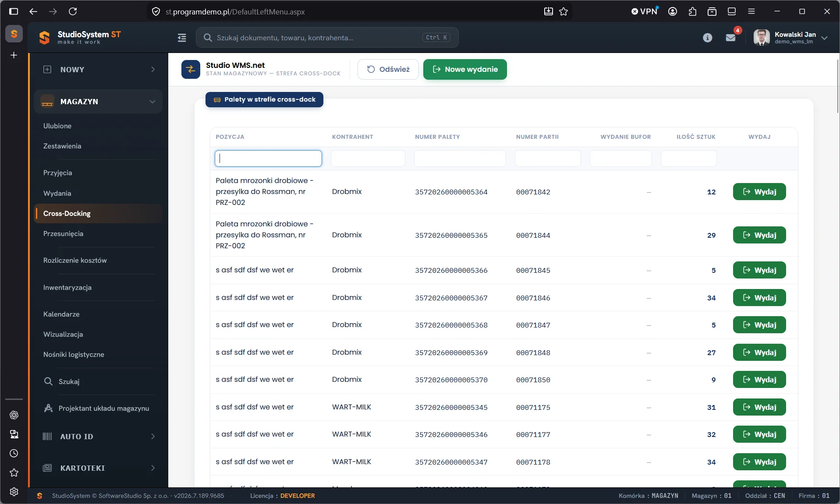Open browser settings gear icon

tap(14, 492)
